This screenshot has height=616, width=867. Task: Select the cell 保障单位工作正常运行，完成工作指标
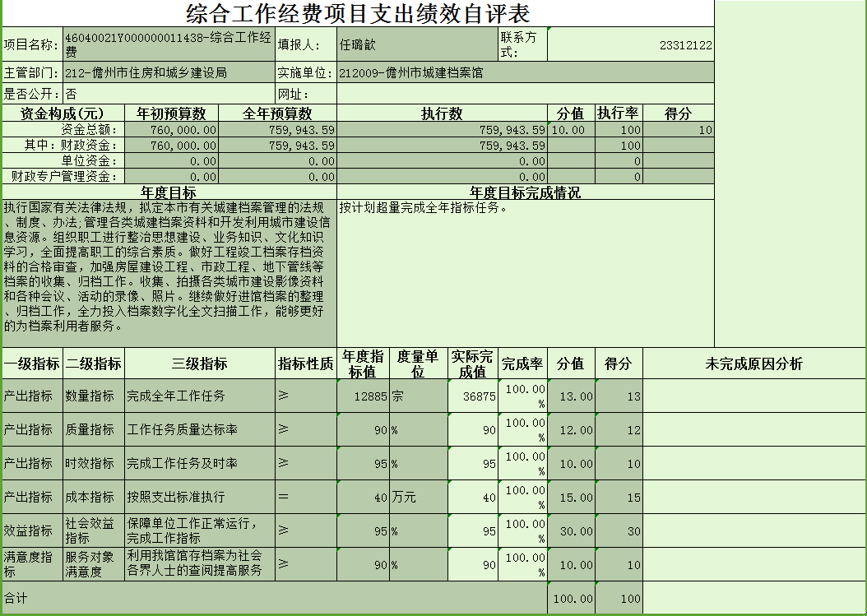tap(200, 530)
